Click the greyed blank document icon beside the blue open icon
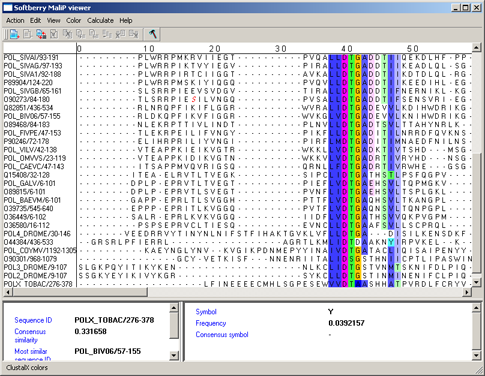Viewport: 485px width, 376px height. [27, 34]
